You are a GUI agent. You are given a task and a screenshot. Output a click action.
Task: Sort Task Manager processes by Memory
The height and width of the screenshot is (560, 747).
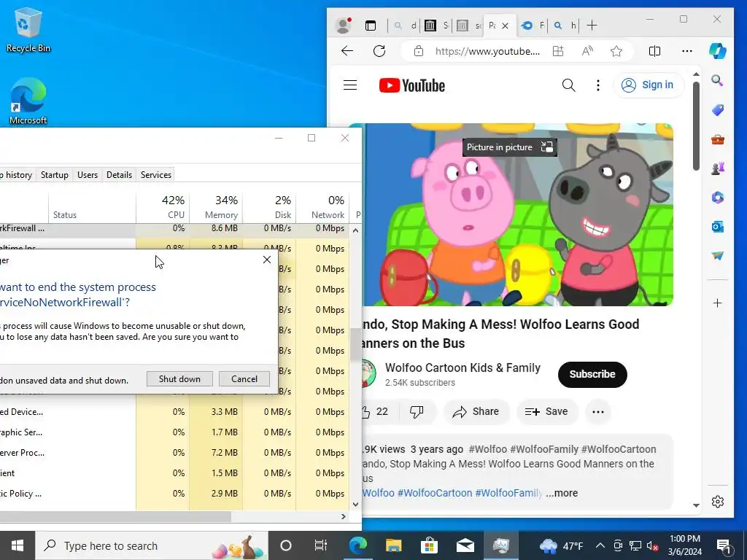216,207
